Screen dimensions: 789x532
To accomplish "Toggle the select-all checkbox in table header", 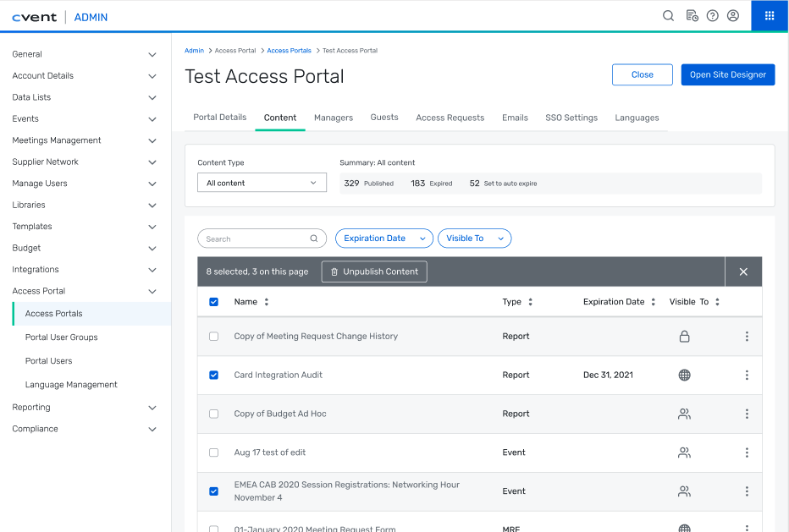I will click(213, 302).
